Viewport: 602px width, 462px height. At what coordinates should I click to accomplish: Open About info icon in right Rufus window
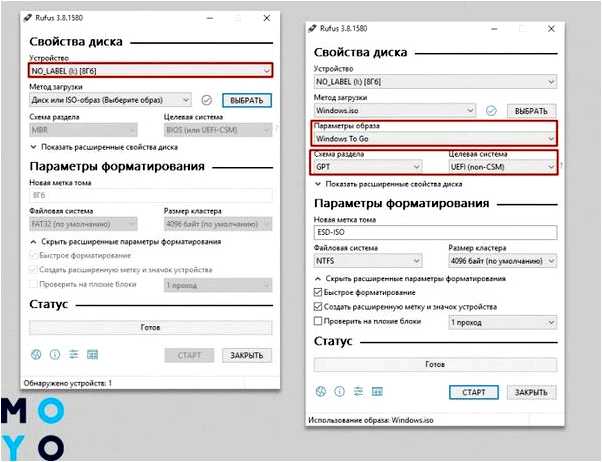click(339, 391)
